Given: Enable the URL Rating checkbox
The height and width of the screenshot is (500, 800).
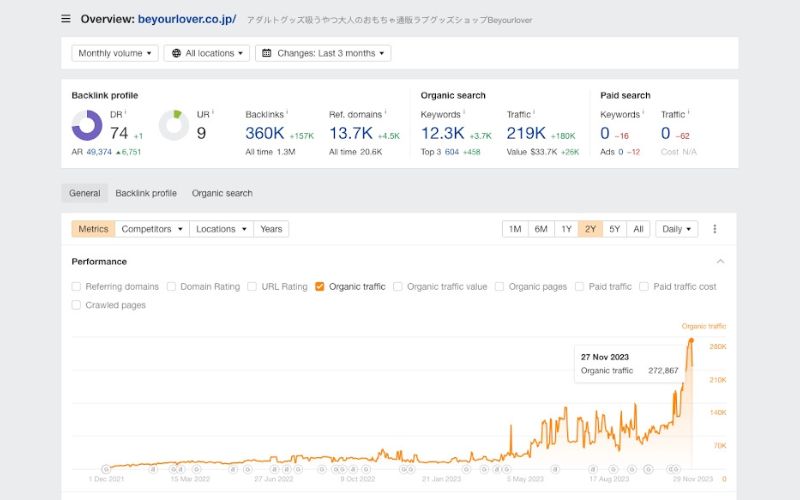Looking at the screenshot, I should pyautogui.click(x=252, y=287).
